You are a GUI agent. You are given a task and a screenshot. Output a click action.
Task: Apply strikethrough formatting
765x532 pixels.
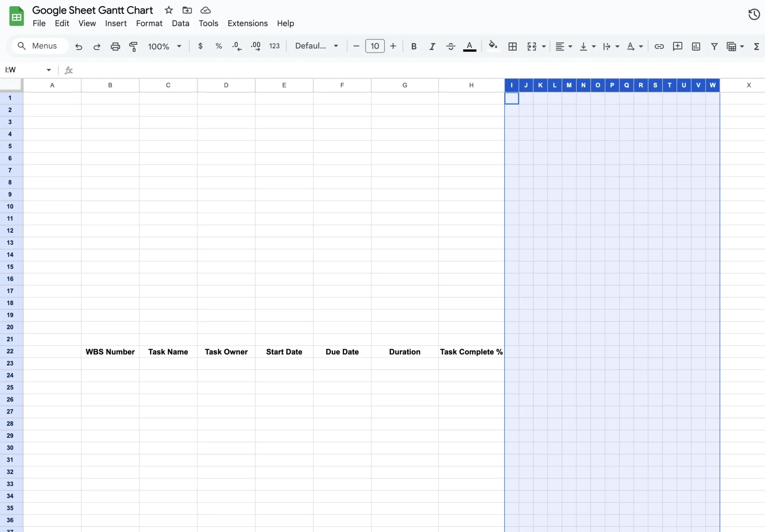click(x=450, y=46)
